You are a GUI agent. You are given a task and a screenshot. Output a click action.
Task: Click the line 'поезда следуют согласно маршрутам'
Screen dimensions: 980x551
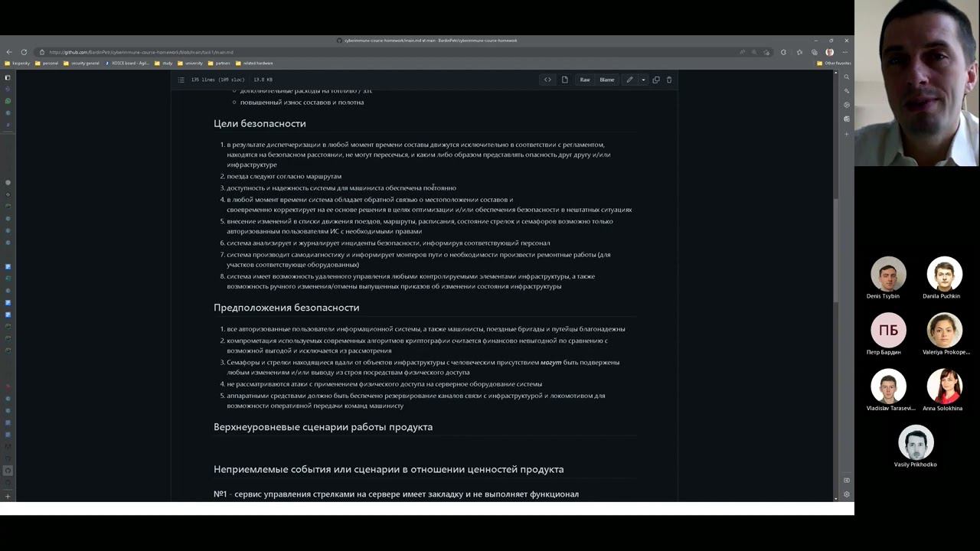284,176
